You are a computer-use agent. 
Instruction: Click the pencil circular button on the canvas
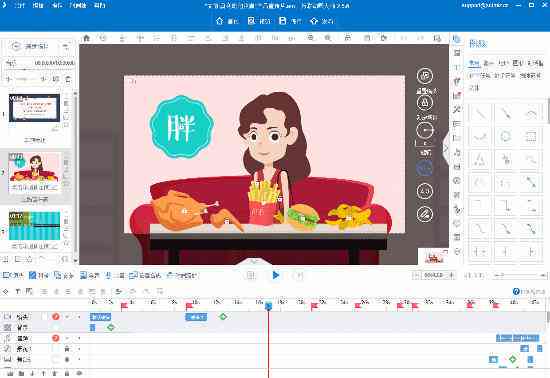(425, 215)
